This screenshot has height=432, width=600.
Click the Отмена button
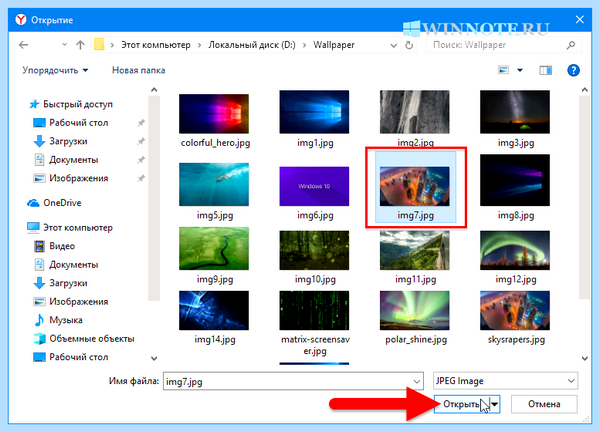click(x=544, y=404)
